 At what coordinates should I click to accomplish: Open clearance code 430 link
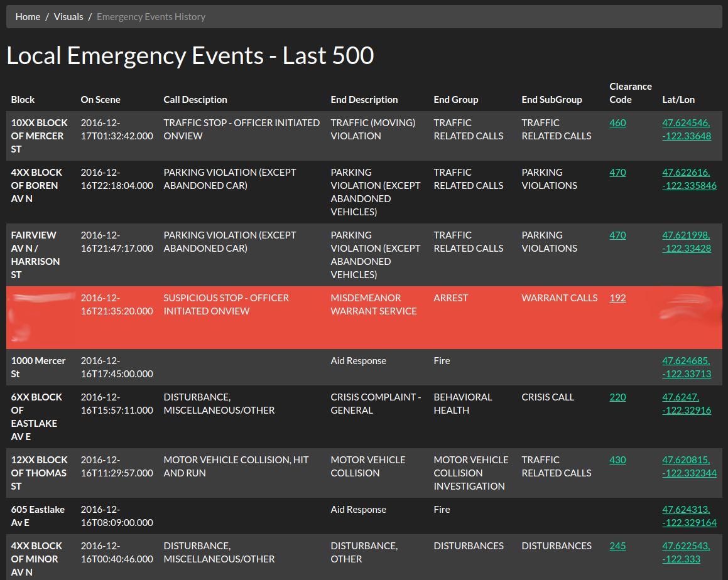click(x=617, y=460)
